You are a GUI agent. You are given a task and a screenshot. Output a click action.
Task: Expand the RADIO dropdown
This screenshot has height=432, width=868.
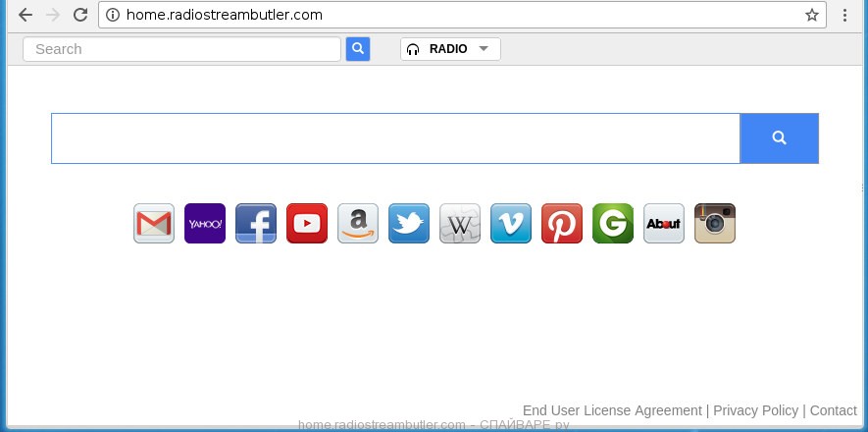[450, 49]
